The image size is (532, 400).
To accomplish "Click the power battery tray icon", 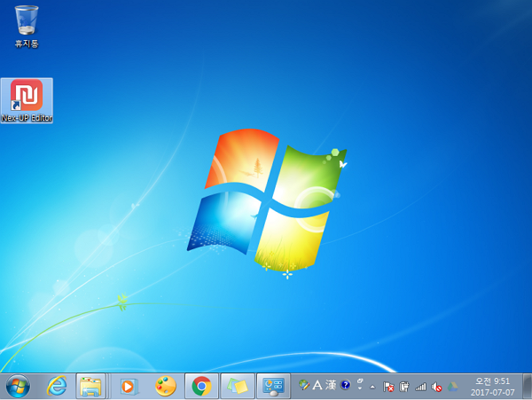I will (404, 387).
